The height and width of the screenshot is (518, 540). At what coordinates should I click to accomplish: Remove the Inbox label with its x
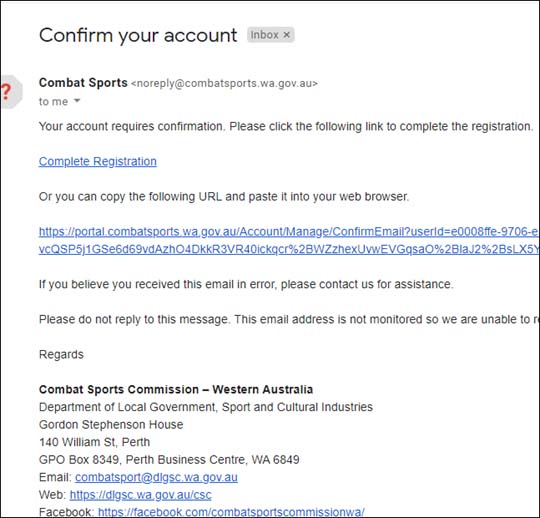tap(287, 35)
